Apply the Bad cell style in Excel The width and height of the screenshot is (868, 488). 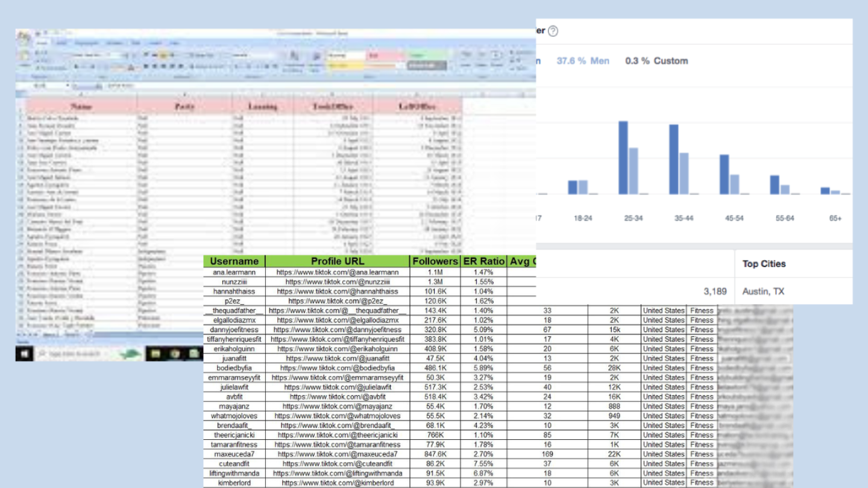click(386, 56)
